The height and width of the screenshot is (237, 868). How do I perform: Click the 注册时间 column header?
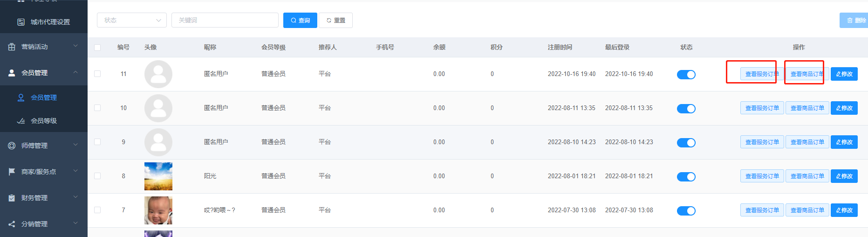pos(560,47)
